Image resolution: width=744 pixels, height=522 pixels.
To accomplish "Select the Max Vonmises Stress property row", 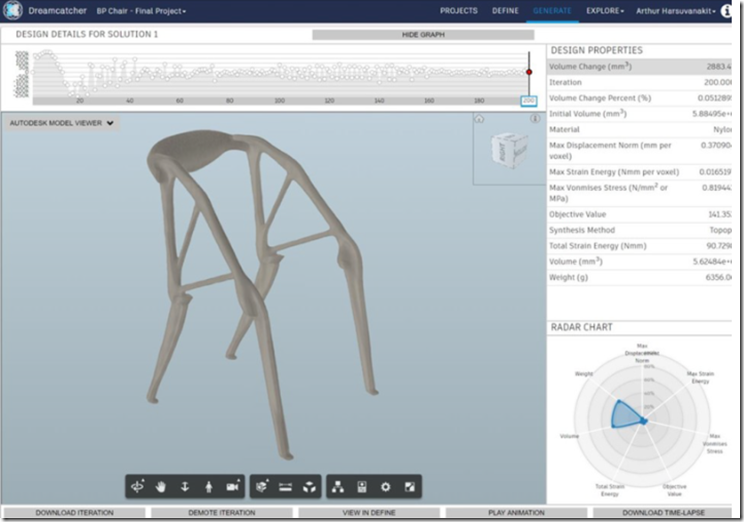I will tap(640, 193).
